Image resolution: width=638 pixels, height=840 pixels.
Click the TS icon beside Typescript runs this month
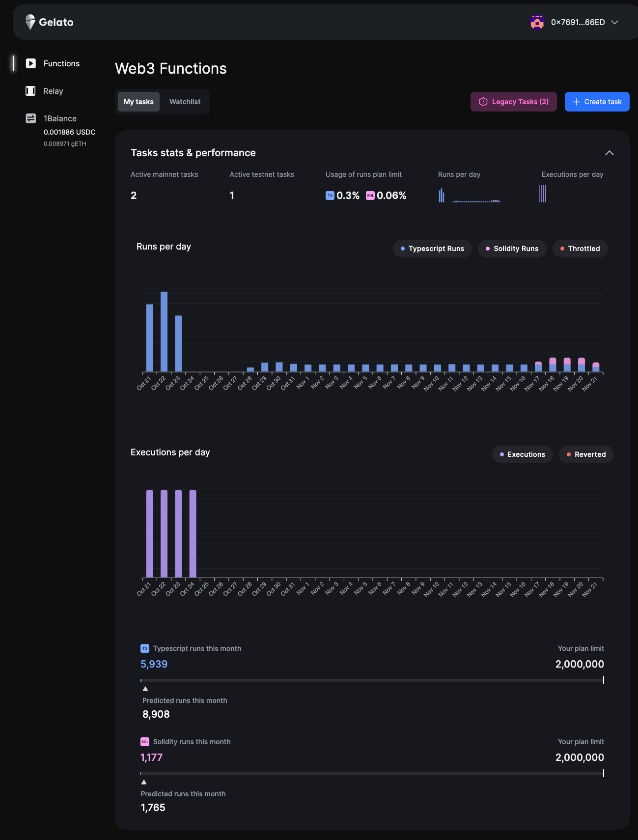pyautogui.click(x=145, y=648)
